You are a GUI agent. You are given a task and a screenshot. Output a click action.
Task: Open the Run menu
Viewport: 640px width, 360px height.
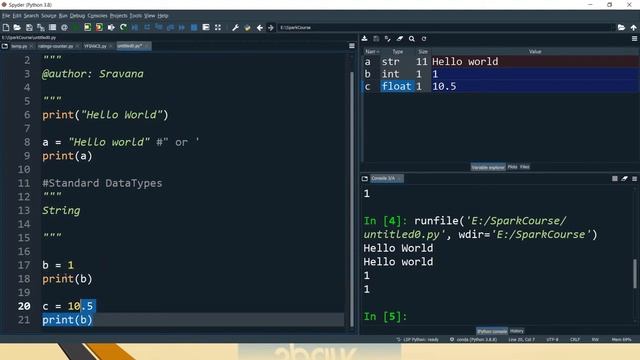coord(63,16)
